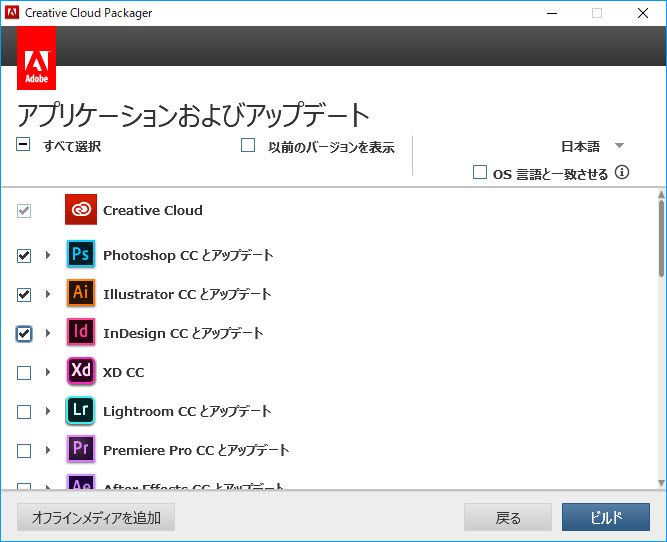The width and height of the screenshot is (667, 542).
Task: Check the Premiere Pro CC checkbox
Action: tap(24, 451)
